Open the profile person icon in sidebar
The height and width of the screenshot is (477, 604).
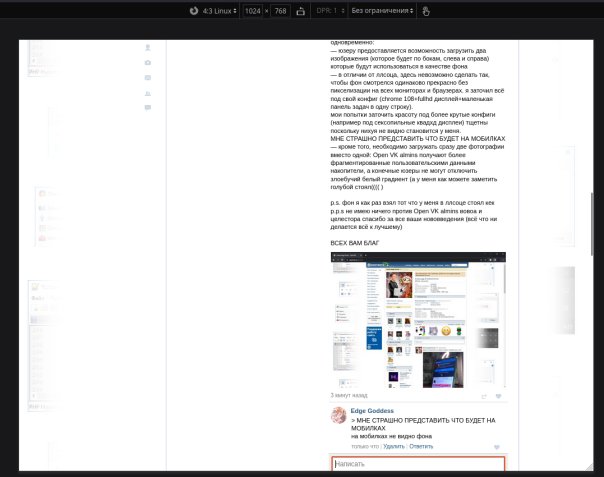[x=148, y=48]
